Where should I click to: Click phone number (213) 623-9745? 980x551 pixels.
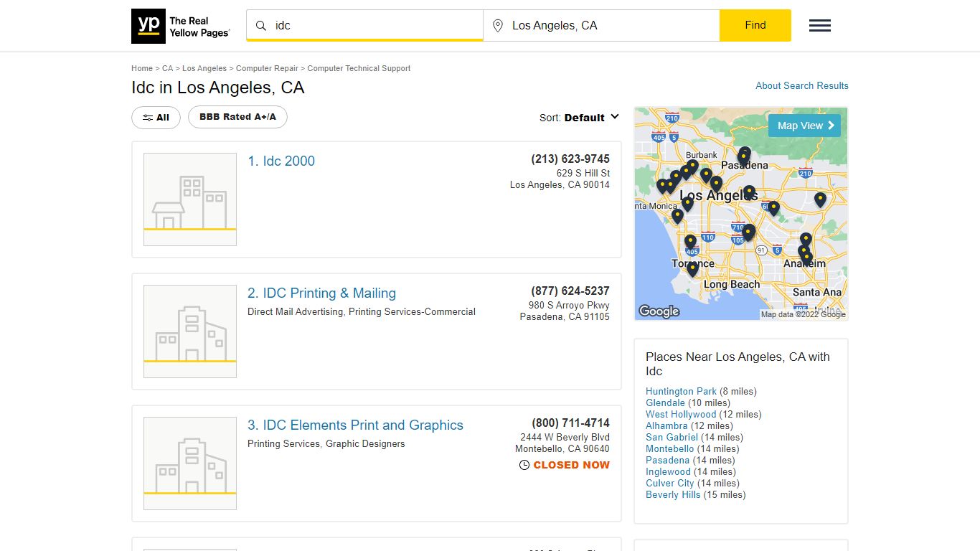(x=570, y=159)
